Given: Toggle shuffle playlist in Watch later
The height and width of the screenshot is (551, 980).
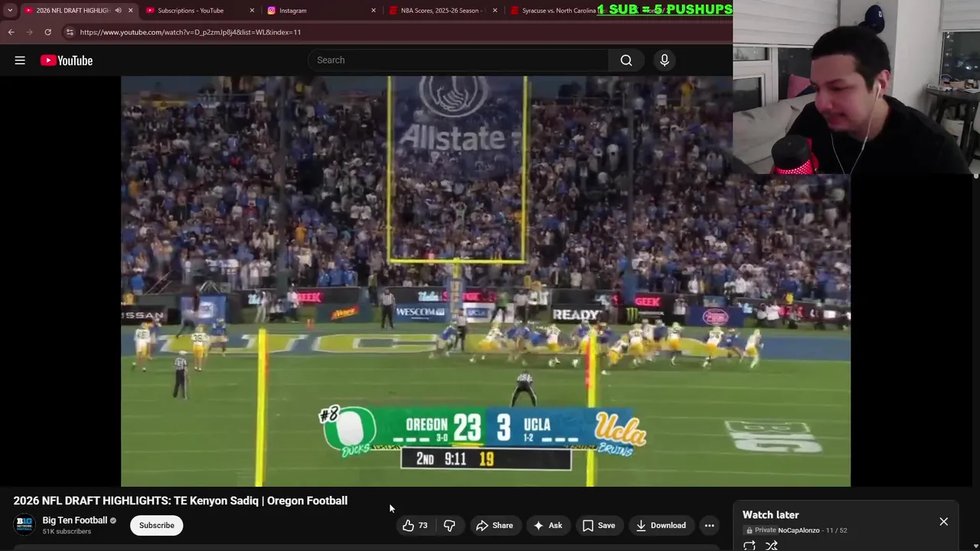Looking at the screenshot, I should (772, 546).
